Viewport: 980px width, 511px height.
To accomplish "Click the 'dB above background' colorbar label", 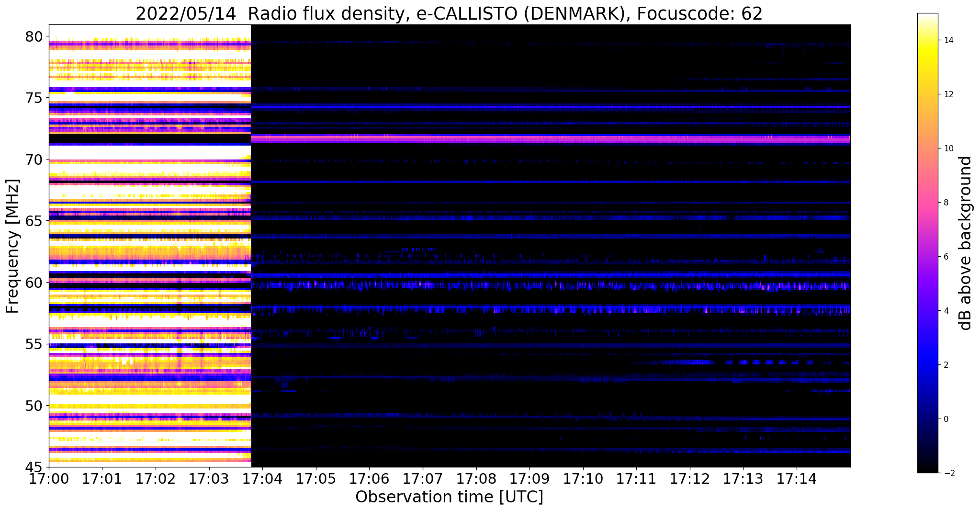I will tap(966, 243).
